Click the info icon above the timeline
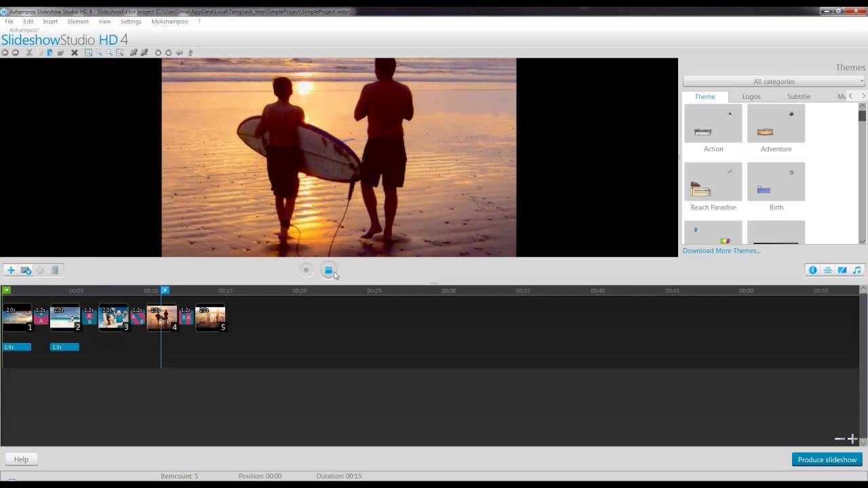Viewport: 868px width, 488px height. click(x=812, y=270)
